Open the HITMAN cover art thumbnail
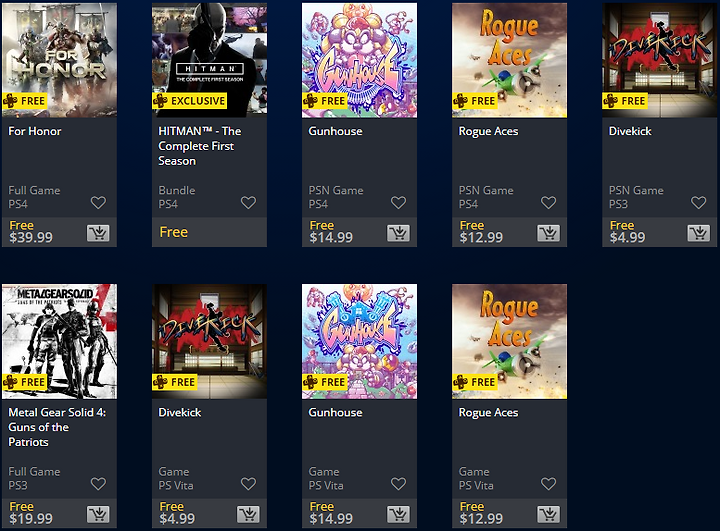 (x=209, y=60)
